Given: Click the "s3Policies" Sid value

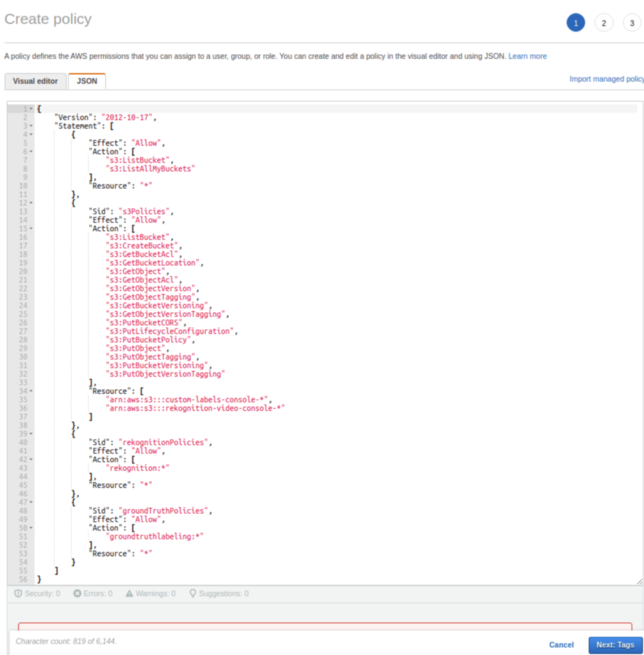Looking at the screenshot, I should pos(144,212).
